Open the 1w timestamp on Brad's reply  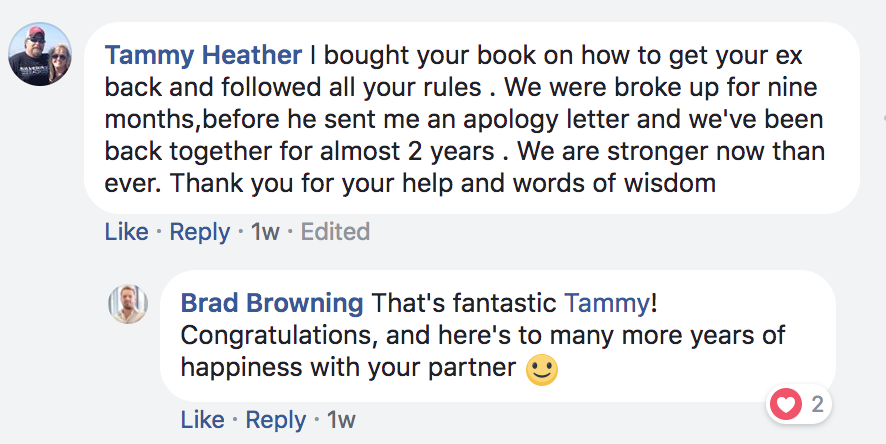point(341,420)
